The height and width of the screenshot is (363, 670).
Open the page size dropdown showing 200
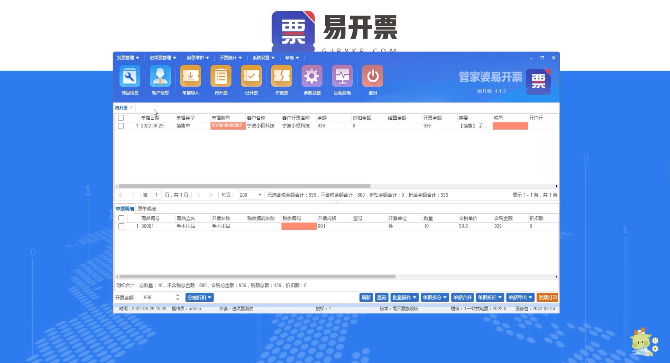coord(250,195)
